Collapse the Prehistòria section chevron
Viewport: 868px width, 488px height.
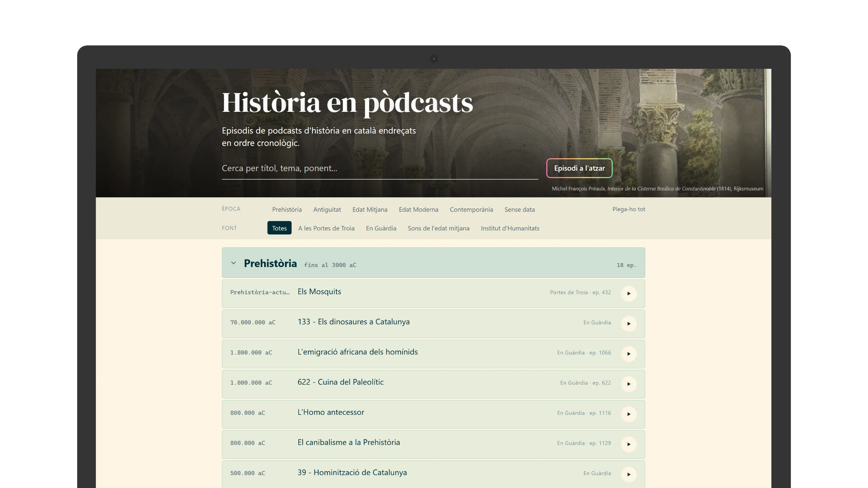233,263
